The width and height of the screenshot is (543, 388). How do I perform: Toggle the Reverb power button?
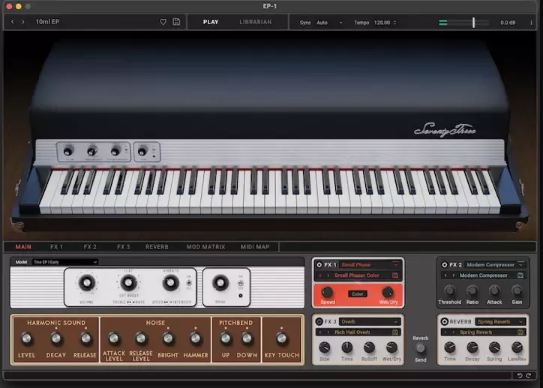[444, 321]
